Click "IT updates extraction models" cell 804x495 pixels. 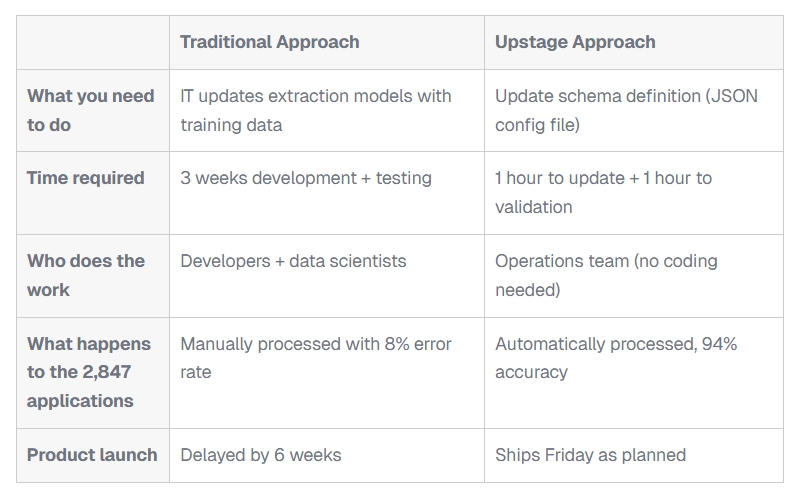tap(316, 97)
